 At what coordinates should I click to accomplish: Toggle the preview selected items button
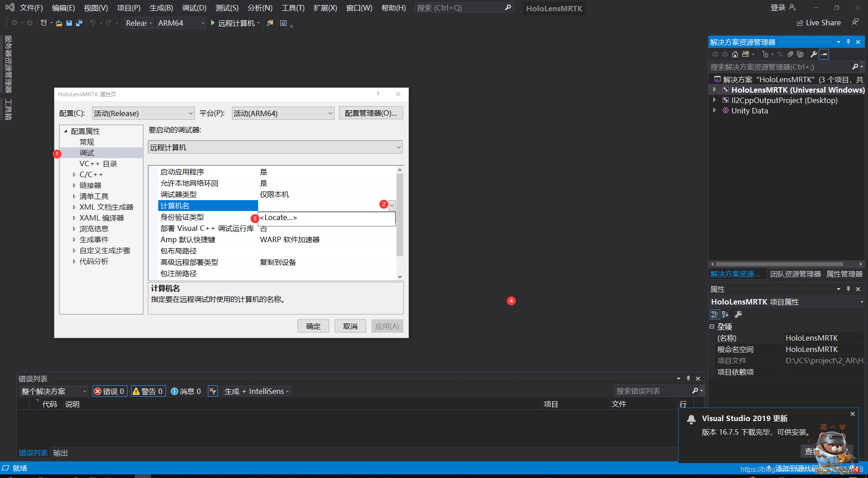pos(824,54)
